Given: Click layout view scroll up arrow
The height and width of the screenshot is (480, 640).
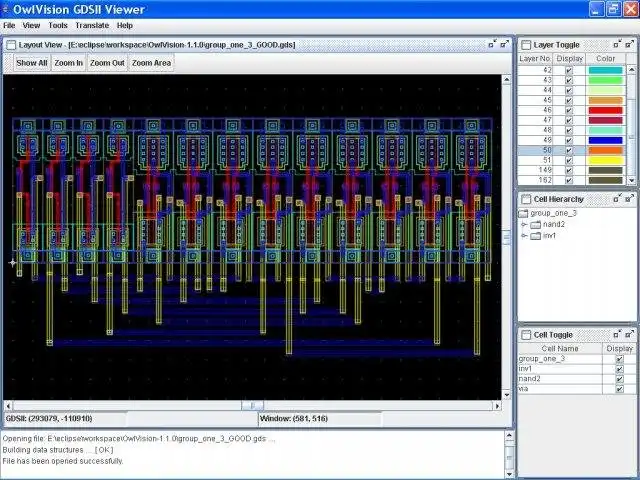Looking at the screenshot, I should pos(507,79).
